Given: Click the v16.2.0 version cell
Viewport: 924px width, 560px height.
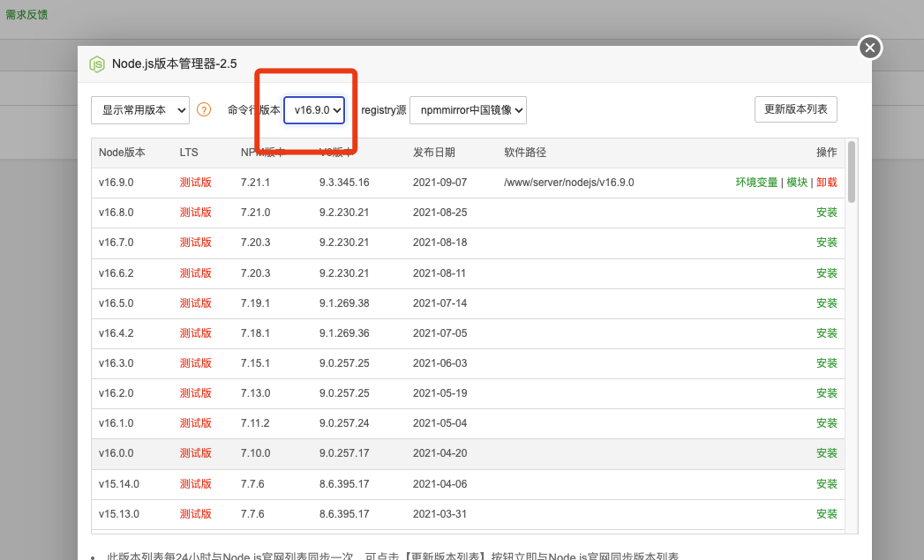Looking at the screenshot, I should [116, 393].
